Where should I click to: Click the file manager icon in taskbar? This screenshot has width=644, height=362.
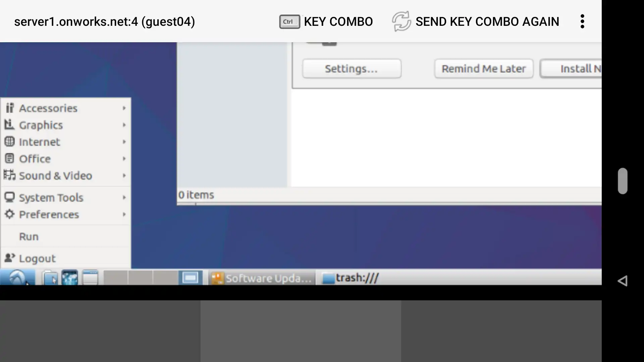[x=49, y=277]
